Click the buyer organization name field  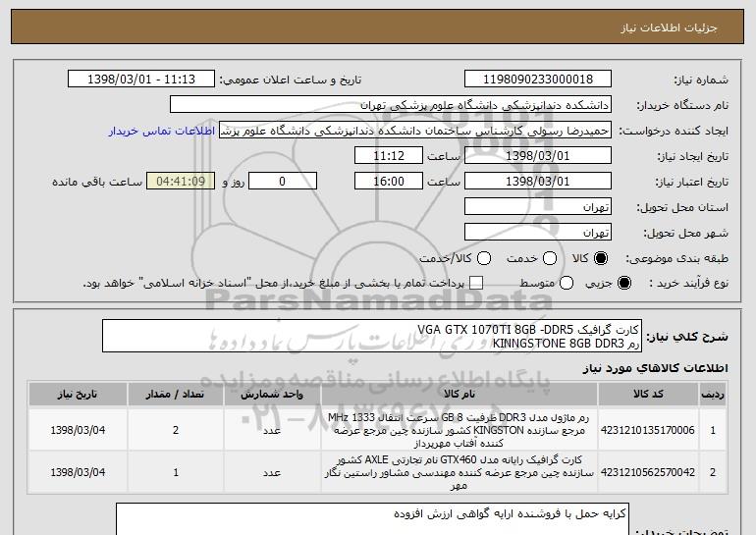tap(391, 105)
